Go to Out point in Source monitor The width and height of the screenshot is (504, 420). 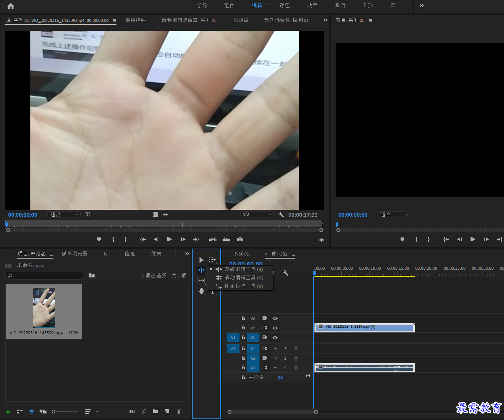196,239
